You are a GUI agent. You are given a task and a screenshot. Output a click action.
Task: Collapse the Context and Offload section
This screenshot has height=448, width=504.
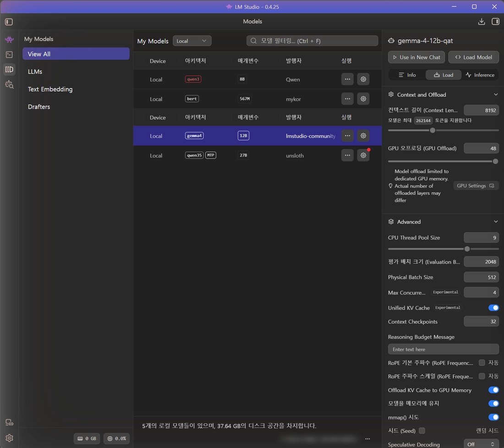coord(496,94)
